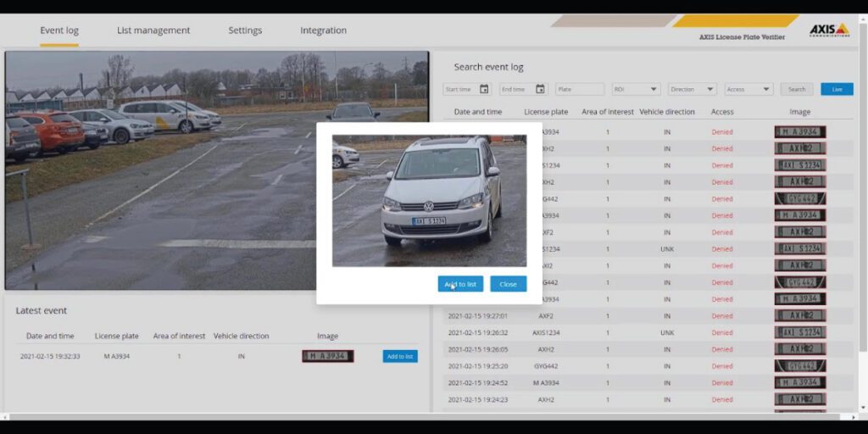
Task: Click the Plate search input field
Action: pos(580,89)
